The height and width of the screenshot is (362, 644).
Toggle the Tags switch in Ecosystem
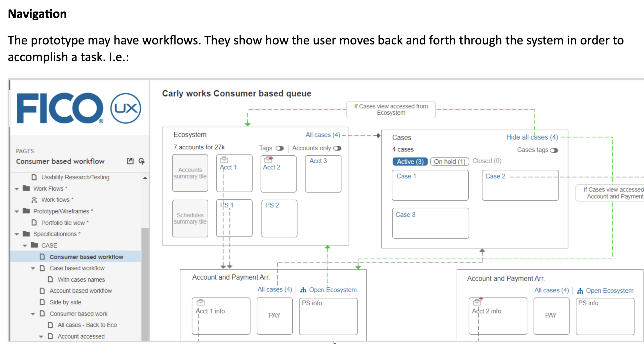pos(279,148)
